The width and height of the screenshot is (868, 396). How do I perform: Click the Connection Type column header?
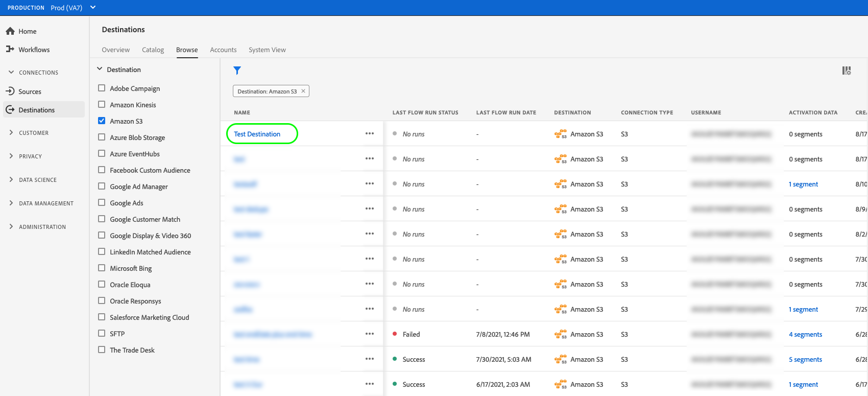[647, 112]
